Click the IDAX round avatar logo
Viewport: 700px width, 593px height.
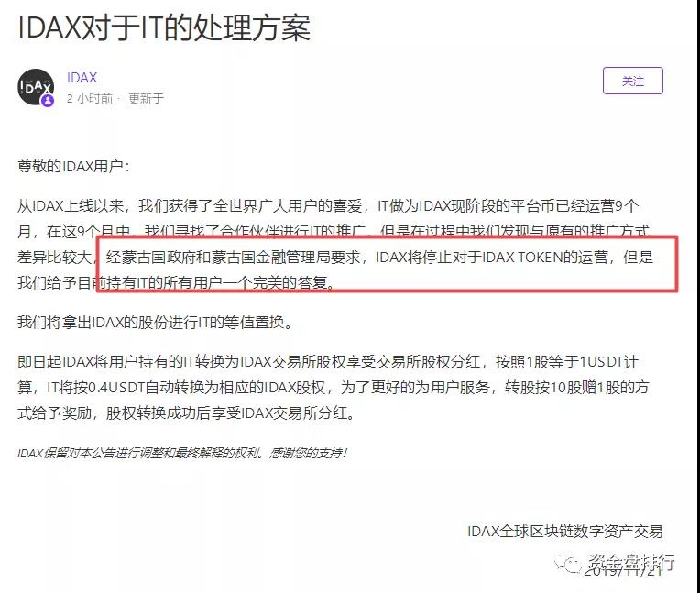(36, 87)
